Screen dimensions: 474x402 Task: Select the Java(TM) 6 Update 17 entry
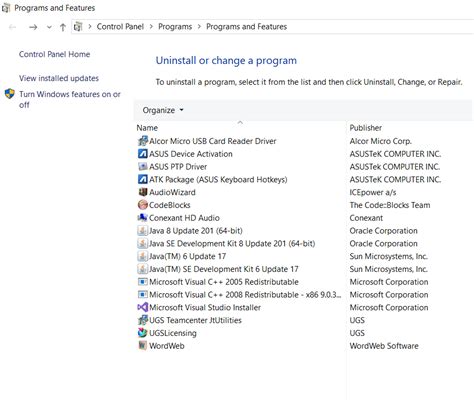[187, 256]
